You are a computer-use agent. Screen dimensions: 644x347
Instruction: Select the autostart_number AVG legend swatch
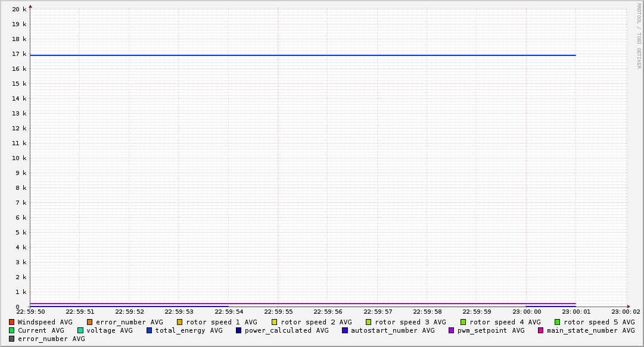click(345, 330)
